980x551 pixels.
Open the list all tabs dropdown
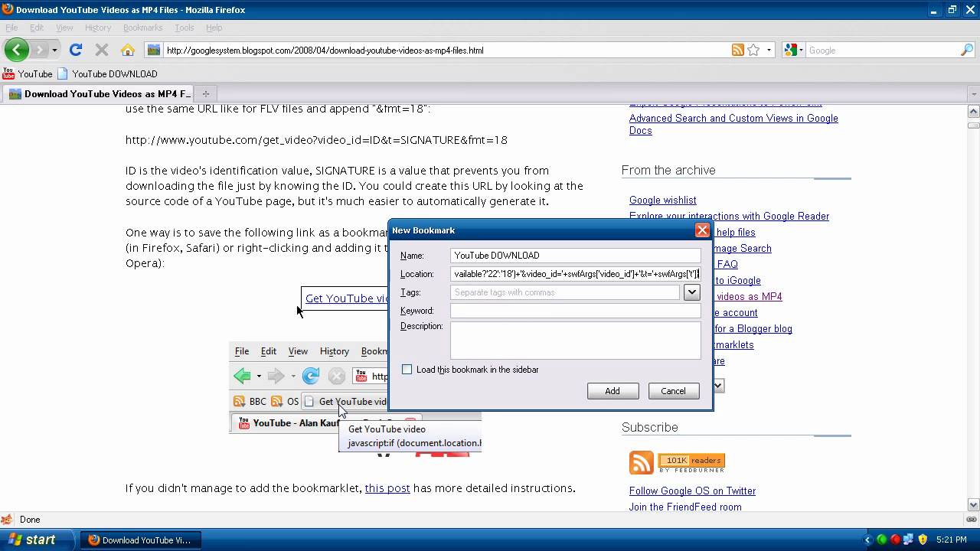[x=974, y=94]
